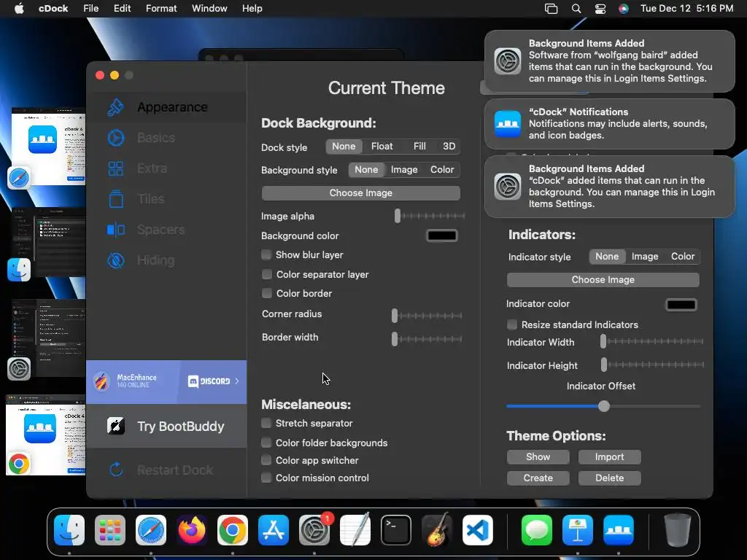Open Finder from the Dock

(x=69, y=530)
